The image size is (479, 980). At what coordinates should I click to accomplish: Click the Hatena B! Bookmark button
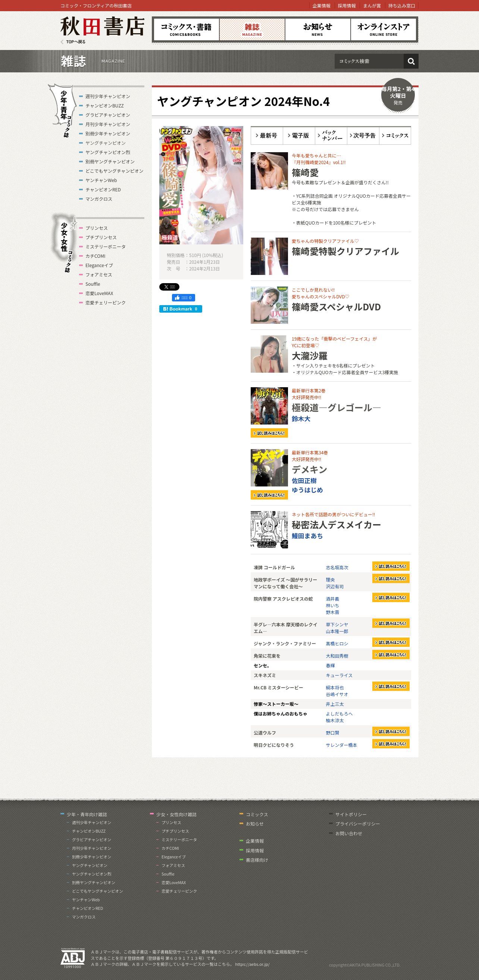(x=181, y=309)
